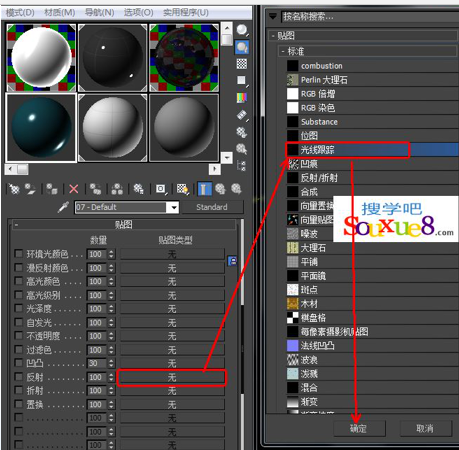Click the red X Reset Map icon

click(73, 189)
